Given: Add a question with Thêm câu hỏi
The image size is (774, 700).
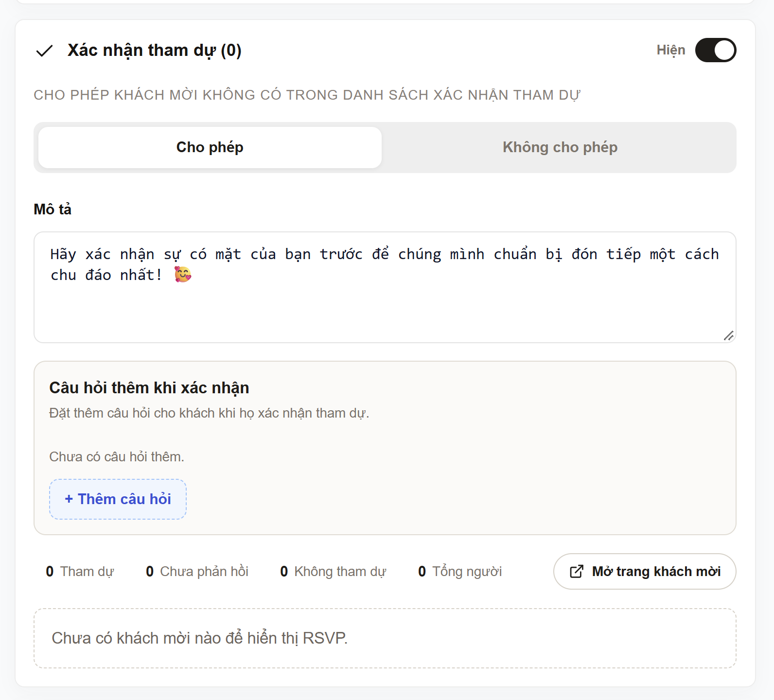Looking at the screenshot, I should coord(118,499).
